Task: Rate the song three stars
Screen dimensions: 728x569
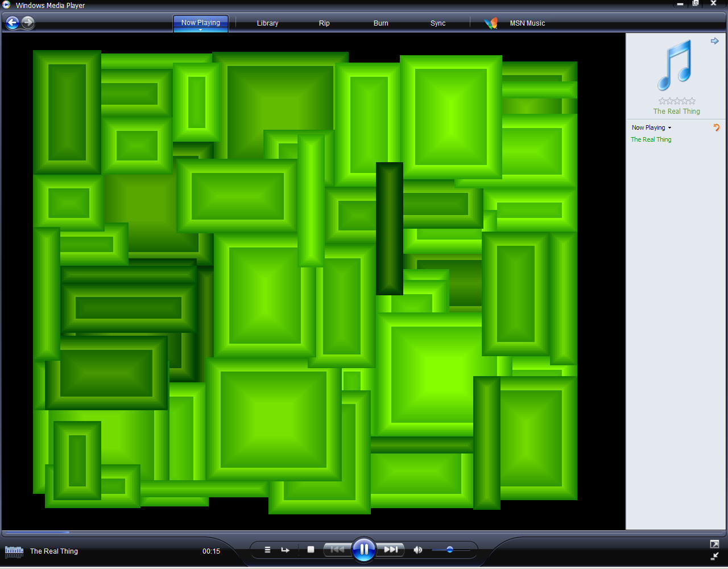Action: (677, 101)
